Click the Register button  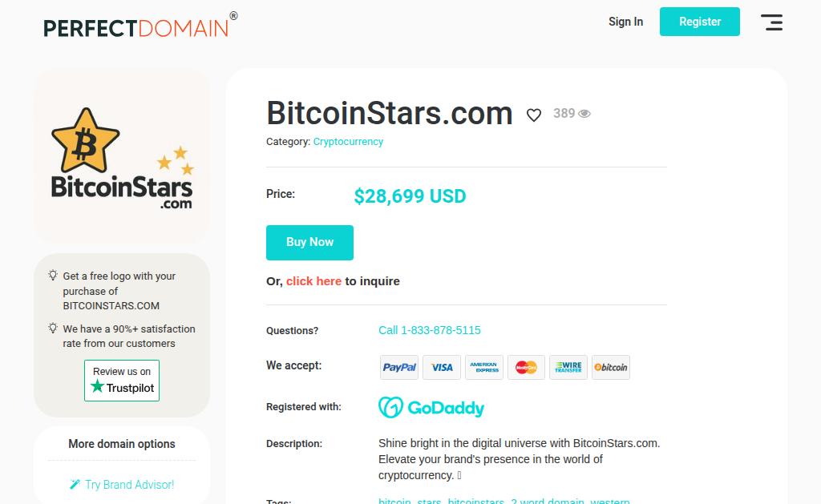[700, 22]
